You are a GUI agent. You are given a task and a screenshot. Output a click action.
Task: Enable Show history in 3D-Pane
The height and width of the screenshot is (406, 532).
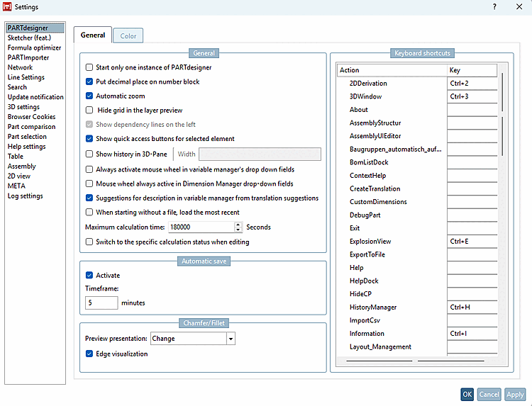point(89,154)
